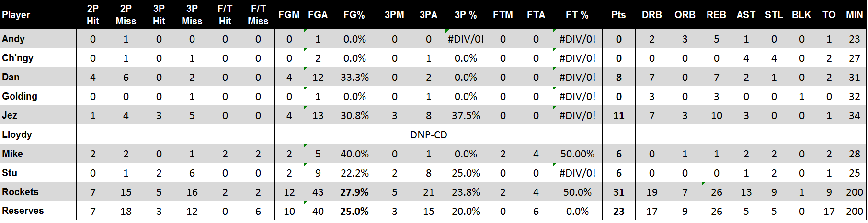Viewport: 868px width, 223px height.
Task: Click Andy's 3P % #DIV/0! error cell
Action: [466, 39]
